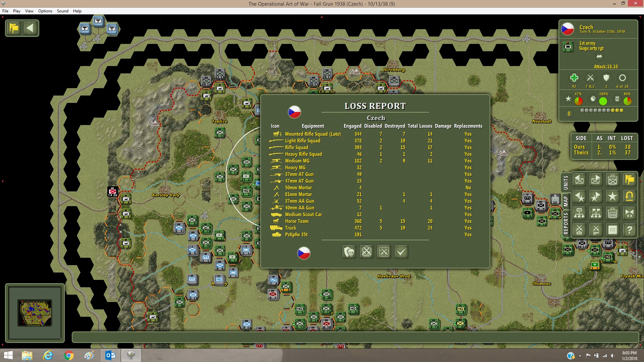644x362 pixels.
Task: Click the fist readiness icon in unit panel
Action: [593, 99]
